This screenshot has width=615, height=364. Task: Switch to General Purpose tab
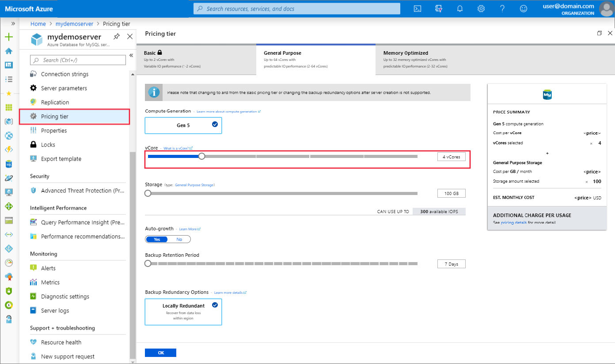tap(316, 59)
